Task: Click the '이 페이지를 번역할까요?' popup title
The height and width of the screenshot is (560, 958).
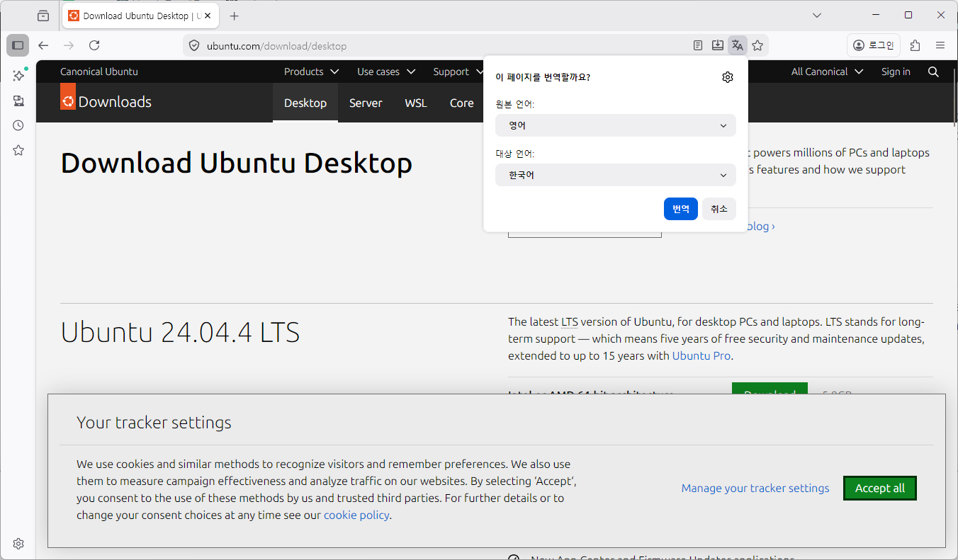Action: 543,77
